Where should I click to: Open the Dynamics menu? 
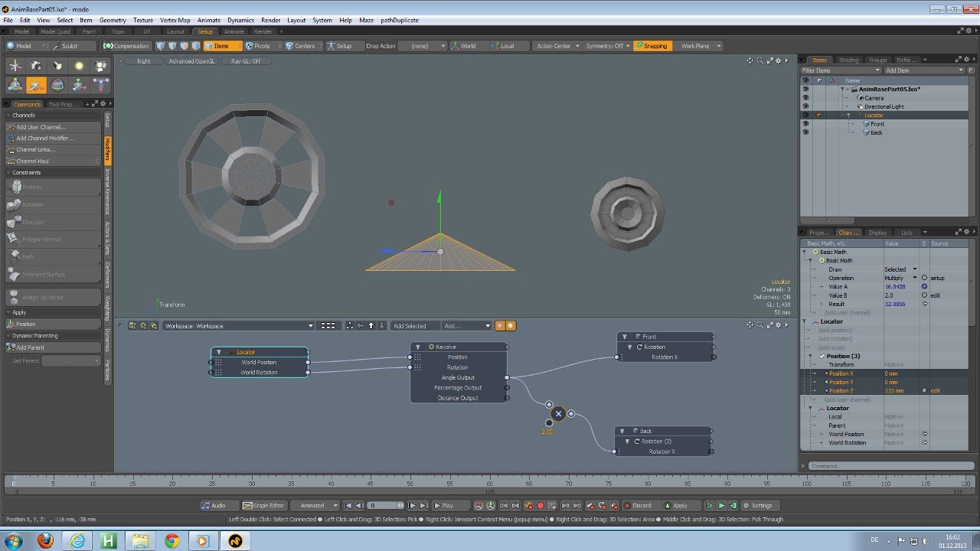[240, 20]
